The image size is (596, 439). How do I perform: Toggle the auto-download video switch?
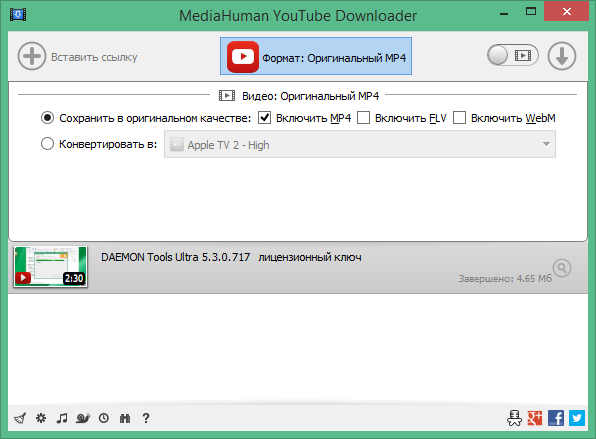coord(513,55)
